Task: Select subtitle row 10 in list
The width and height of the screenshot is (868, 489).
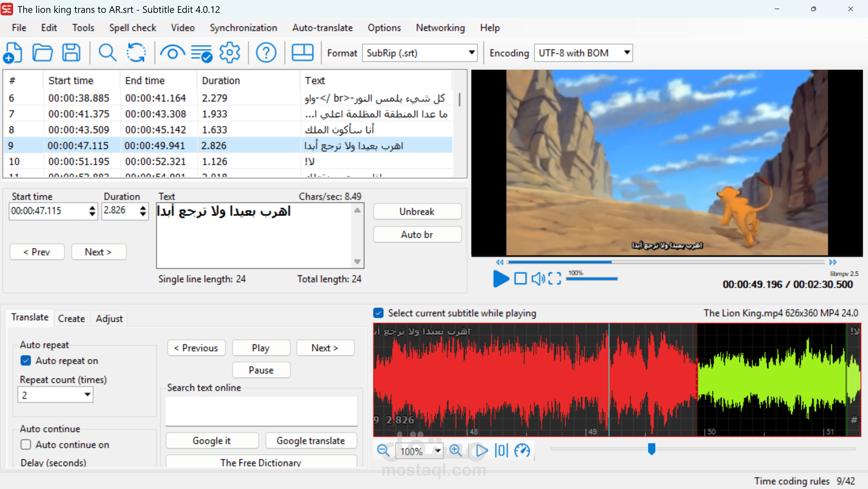Action: [x=228, y=161]
